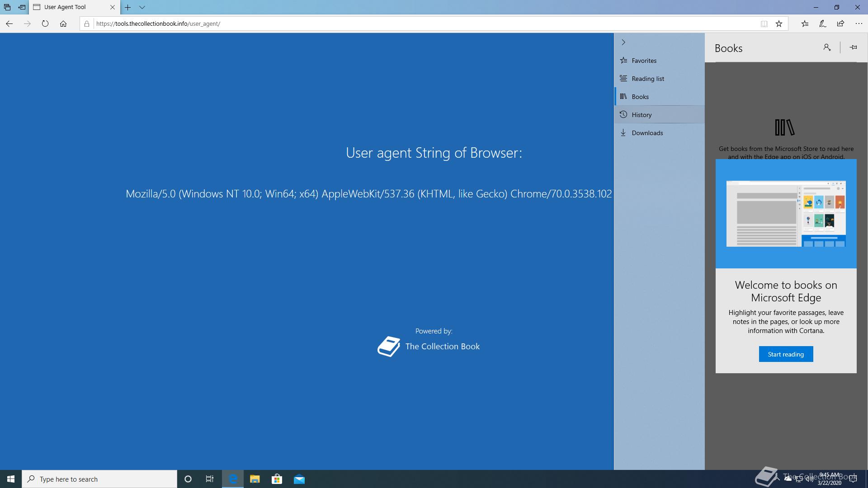This screenshot has width=868, height=488.
Task: Switch to the Reading list section
Action: pos(647,79)
